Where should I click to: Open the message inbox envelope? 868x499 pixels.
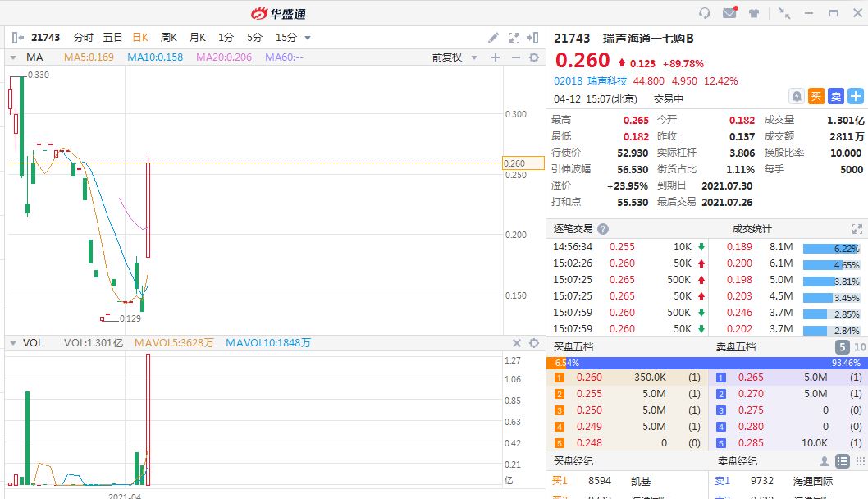729,13
